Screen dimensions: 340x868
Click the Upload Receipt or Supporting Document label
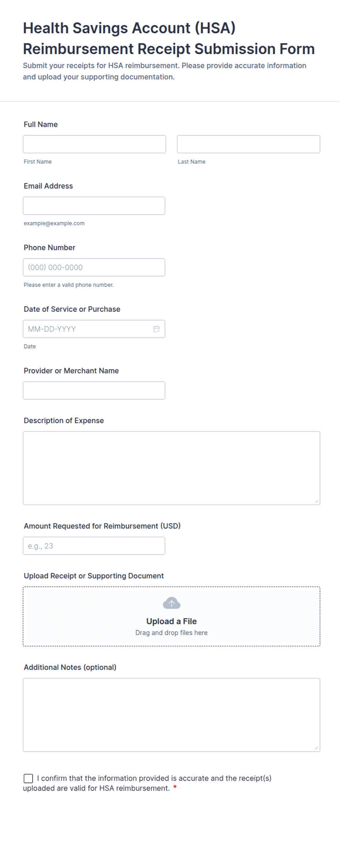pyautogui.click(x=94, y=576)
